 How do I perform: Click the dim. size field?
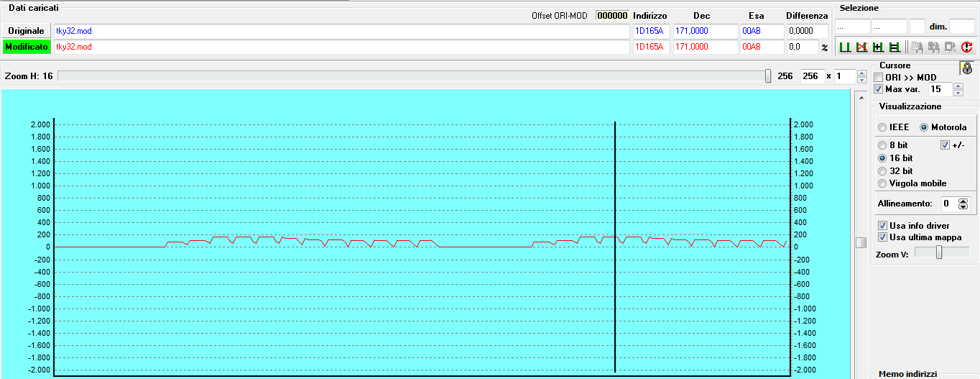[x=962, y=26]
